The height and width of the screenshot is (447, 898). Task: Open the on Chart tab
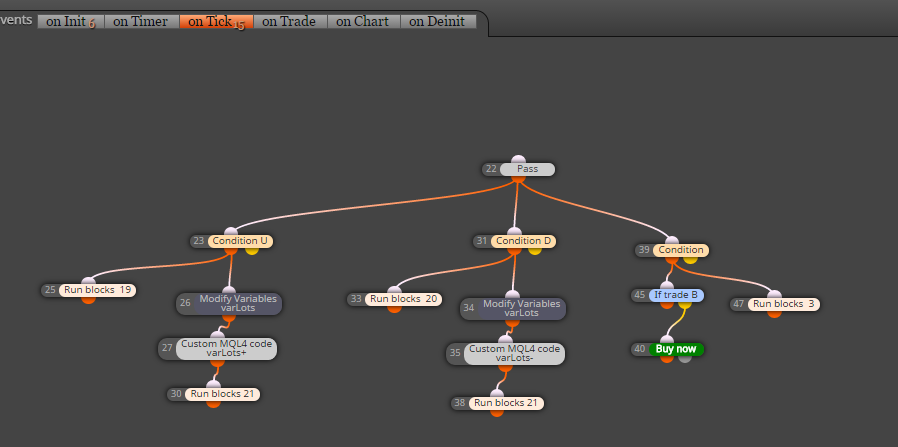[363, 22]
